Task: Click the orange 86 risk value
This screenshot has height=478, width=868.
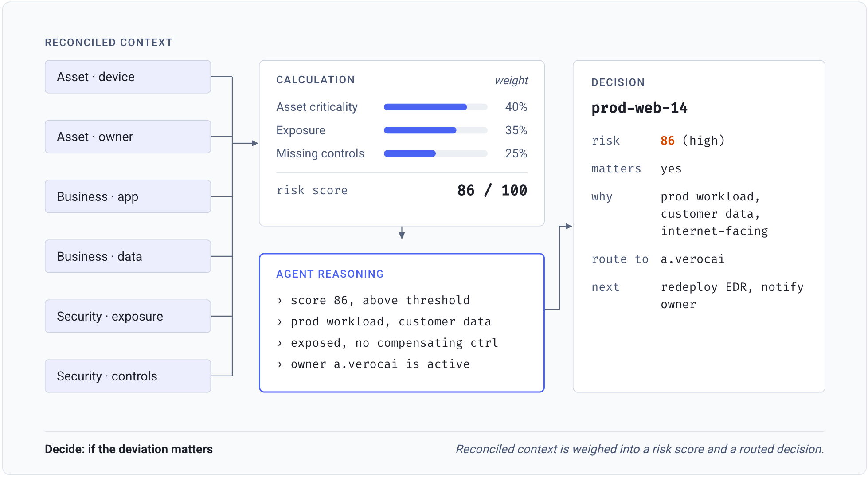Action: [x=668, y=141]
